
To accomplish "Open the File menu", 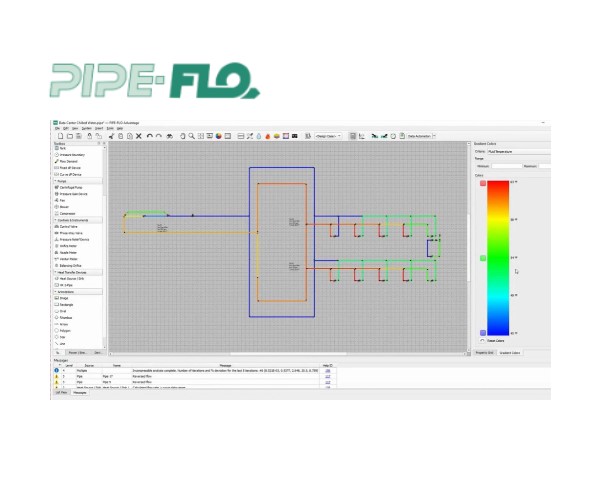I will click(56, 128).
